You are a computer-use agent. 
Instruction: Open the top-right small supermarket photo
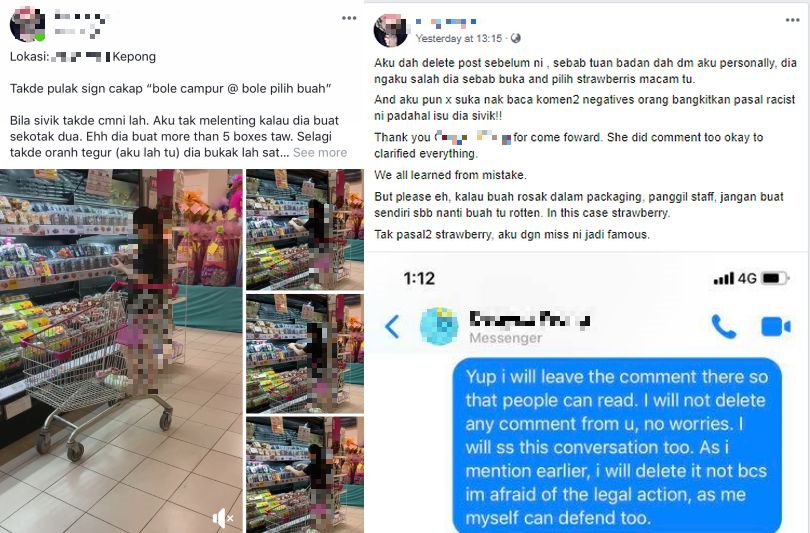(x=305, y=229)
